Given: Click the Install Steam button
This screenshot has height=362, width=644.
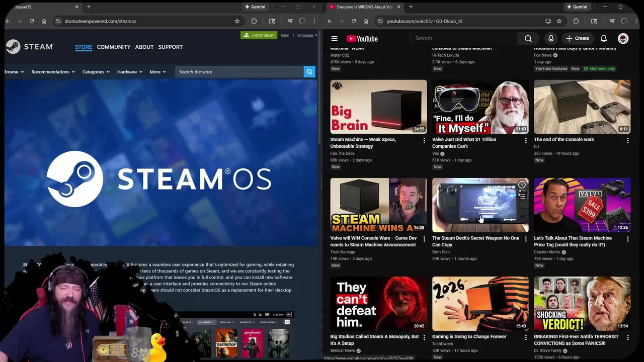Looking at the screenshot, I should pyautogui.click(x=259, y=35).
